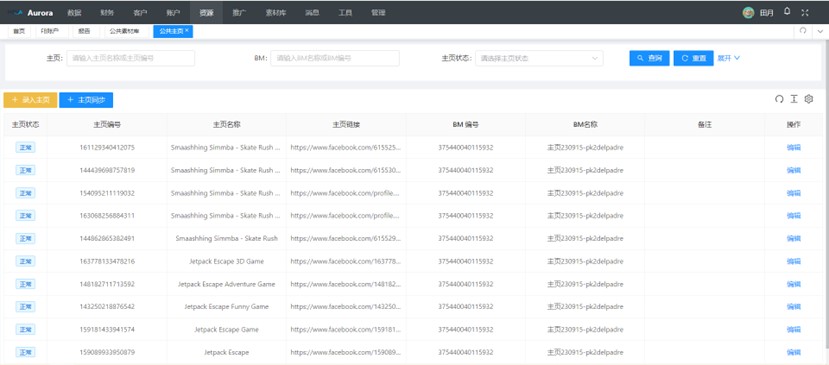Image resolution: width=829 pixels, height=365 pixels.
Task: Edit row with page ID 144439698757819
Action: coord(794,170)
